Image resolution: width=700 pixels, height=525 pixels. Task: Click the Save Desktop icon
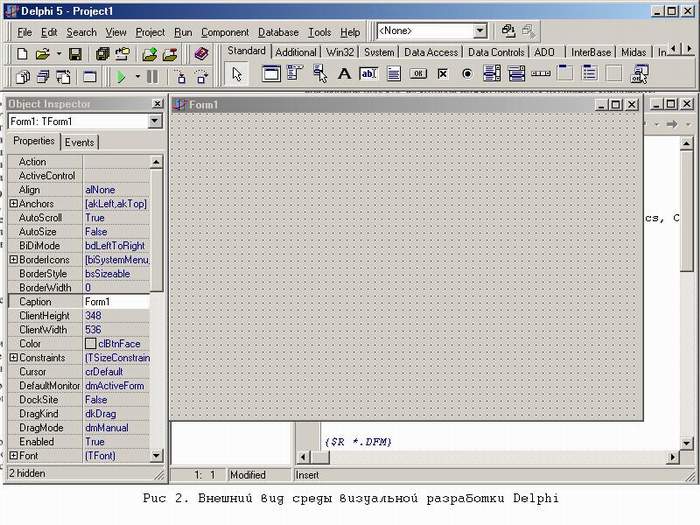(508, 31)
